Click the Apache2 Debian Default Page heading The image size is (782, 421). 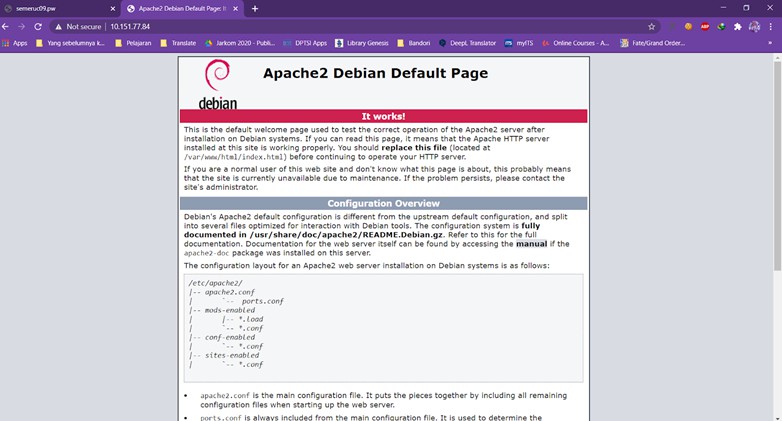376,73
